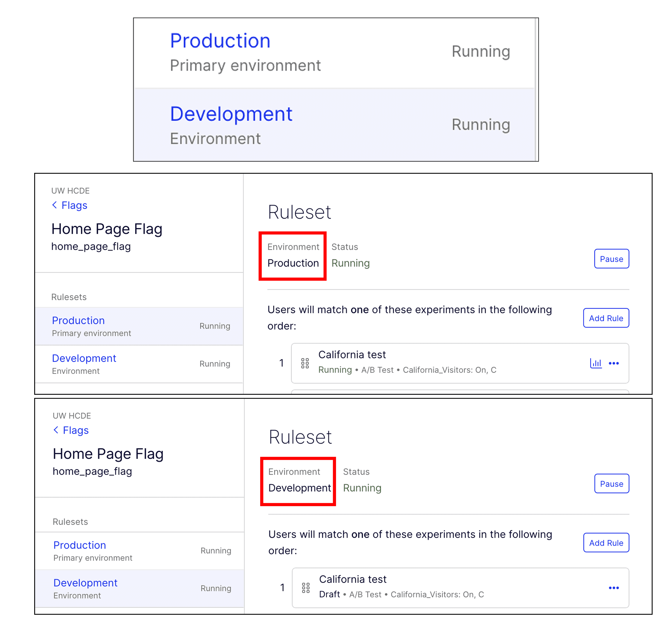Grab drag handle of draft California test
This screenshot has height=636, width=672.
[305, 588]
